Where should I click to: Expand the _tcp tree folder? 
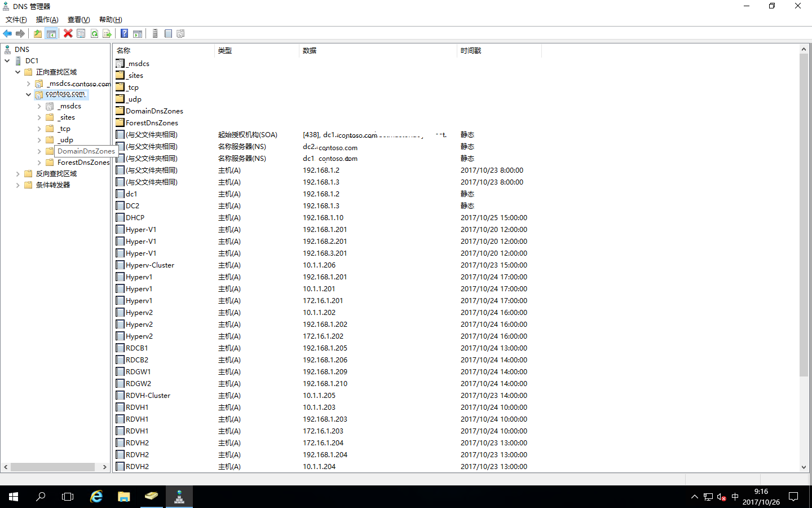pyautogui.click(x=39, y=129)
